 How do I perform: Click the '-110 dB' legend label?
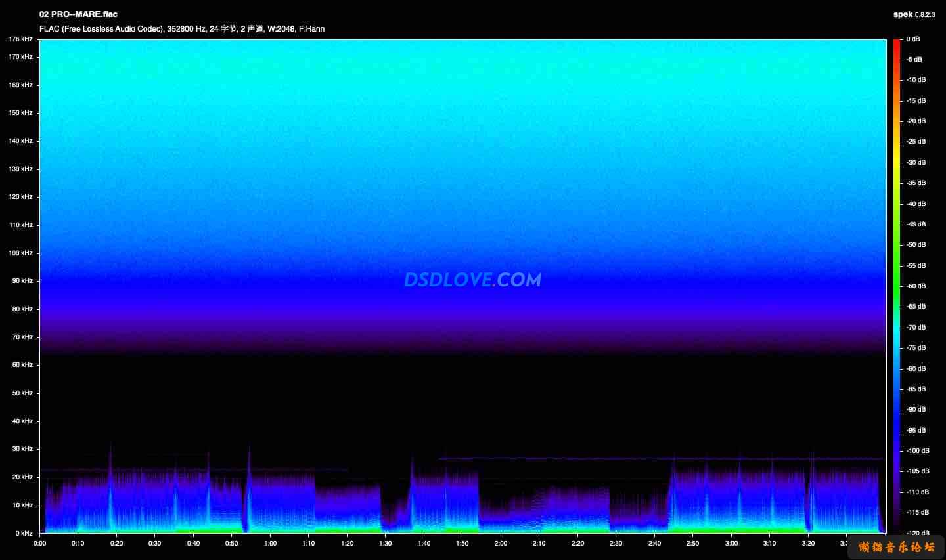[x=918, y=492]
